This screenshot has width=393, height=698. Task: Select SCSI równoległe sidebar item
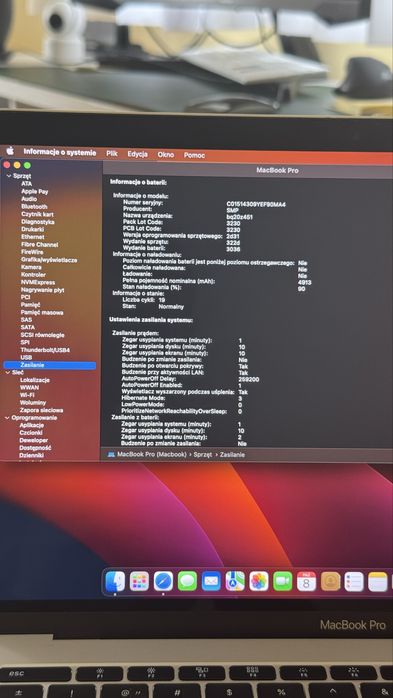pyautogui.click(x=42, y=335)
